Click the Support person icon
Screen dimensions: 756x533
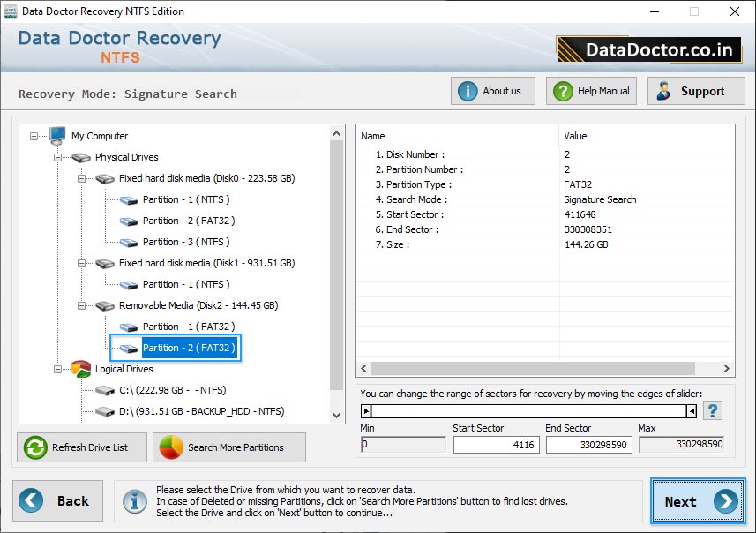[664, 90]
